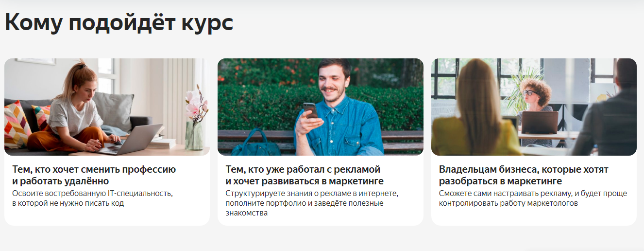Click 'и хочет развиваться в маркетинге' line
This screenshot has height=251, width=644.
305,181
